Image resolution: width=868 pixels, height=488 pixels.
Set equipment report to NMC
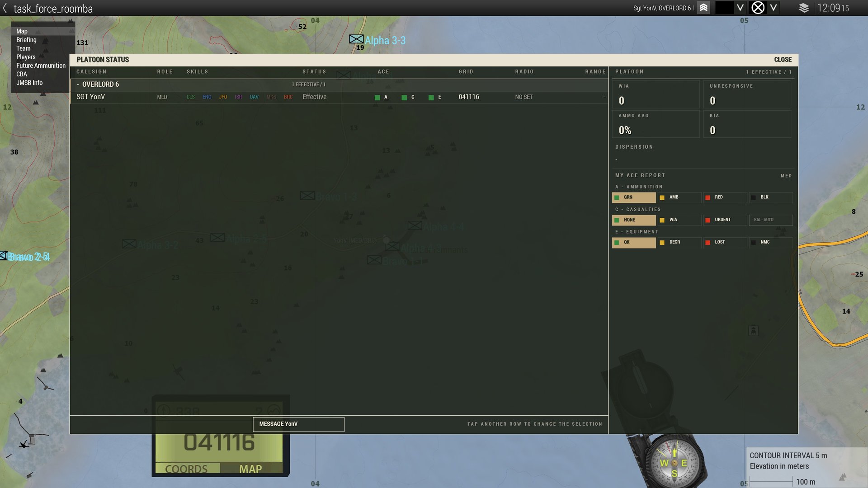(x=771, y=243)
